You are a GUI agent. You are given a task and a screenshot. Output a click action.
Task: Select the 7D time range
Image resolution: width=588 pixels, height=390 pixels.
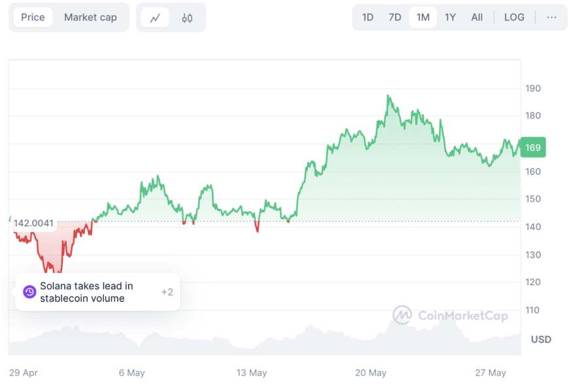pyautogui.click(x=395, y=18)
